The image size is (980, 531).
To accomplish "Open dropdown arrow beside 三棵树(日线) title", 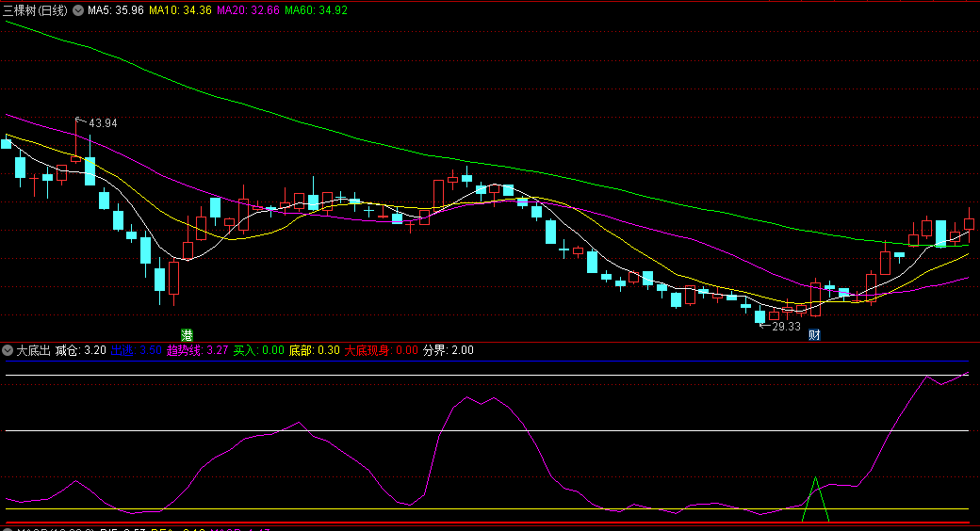I will click(x=77, y=10).
